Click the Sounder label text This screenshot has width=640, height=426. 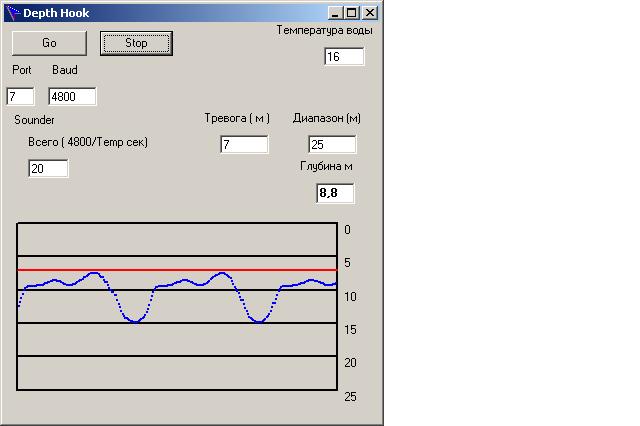pyautogui.click(x=34, y=120)
